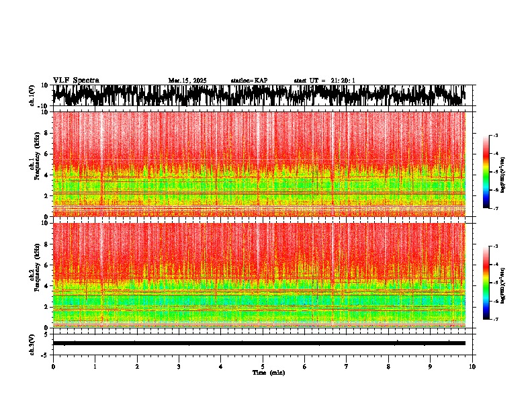
Task: Click the "4" kHz tick on ch.2 spectrogram axis
Action: [x=46, y=286]
